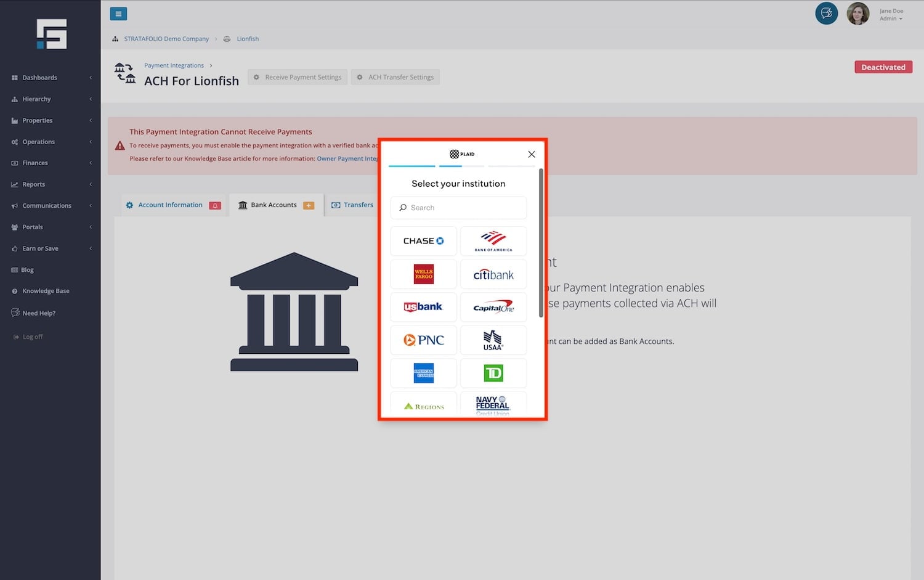
Task: Switch to the Account Information tab
Action: pyautogui.click(x=170, y=205)
